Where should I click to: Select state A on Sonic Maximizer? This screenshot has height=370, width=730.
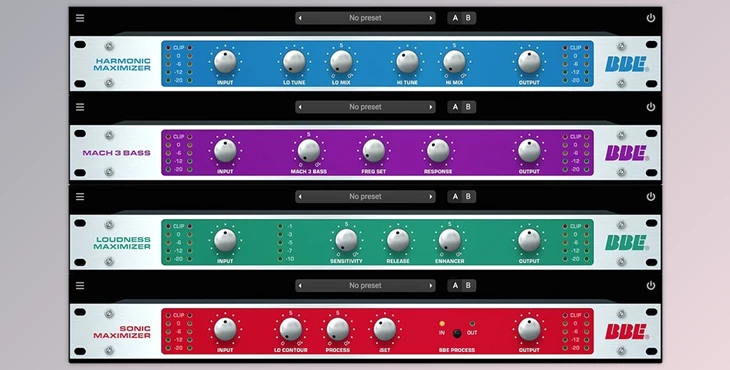point(455,285)
